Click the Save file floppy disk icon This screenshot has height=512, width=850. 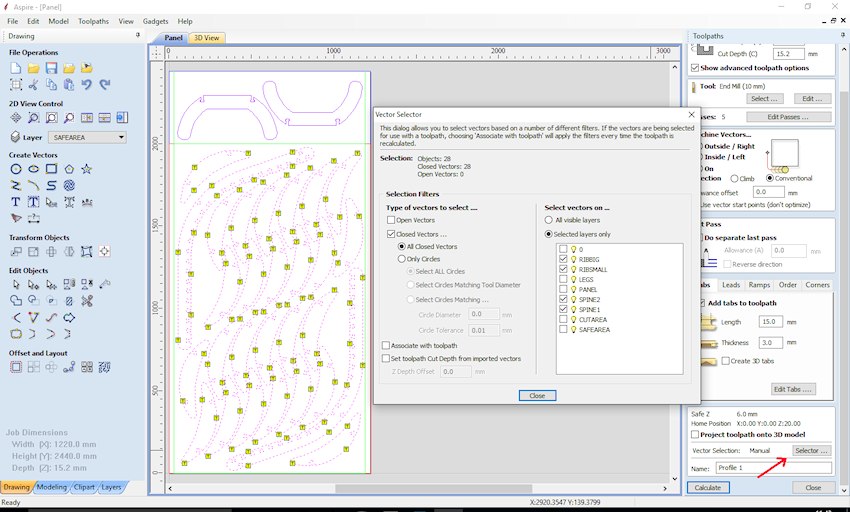(51, 68)
